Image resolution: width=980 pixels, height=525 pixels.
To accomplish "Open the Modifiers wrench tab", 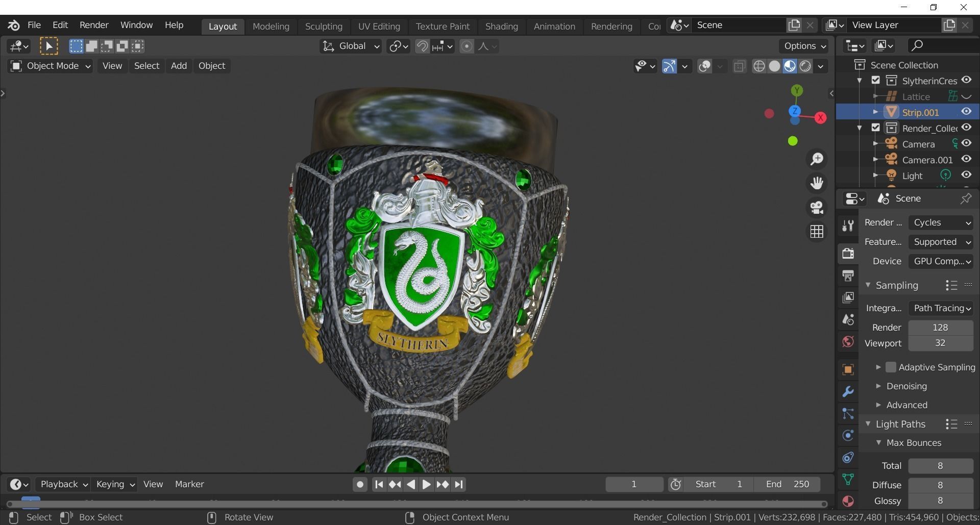I will pos(848,392).
